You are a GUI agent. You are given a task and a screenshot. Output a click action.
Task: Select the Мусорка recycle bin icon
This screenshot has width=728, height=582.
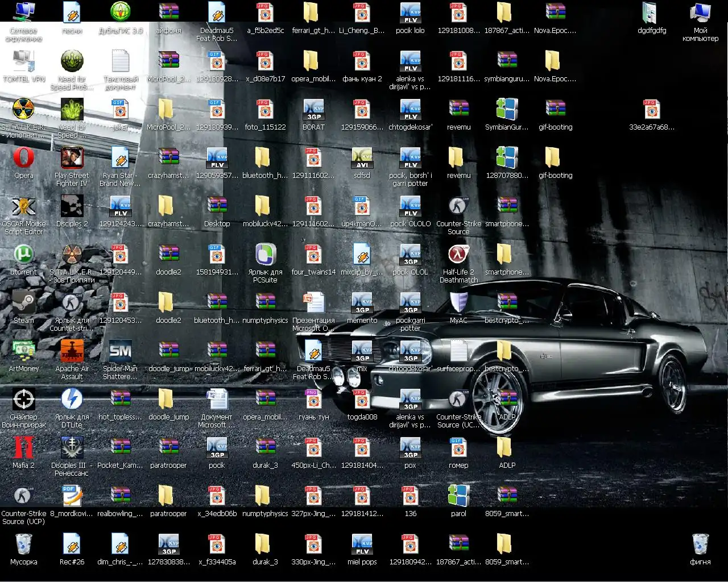coord(23,544)
